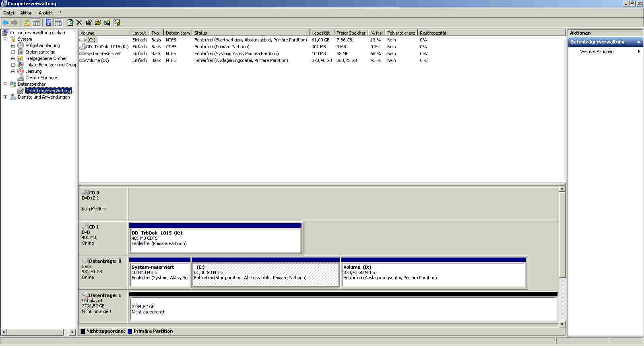Click the 363,25 GB free space cell

(x=347, y=60)
